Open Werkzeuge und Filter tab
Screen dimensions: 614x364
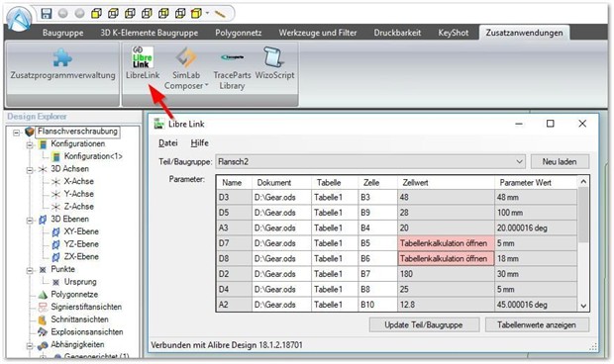(318, 33)
